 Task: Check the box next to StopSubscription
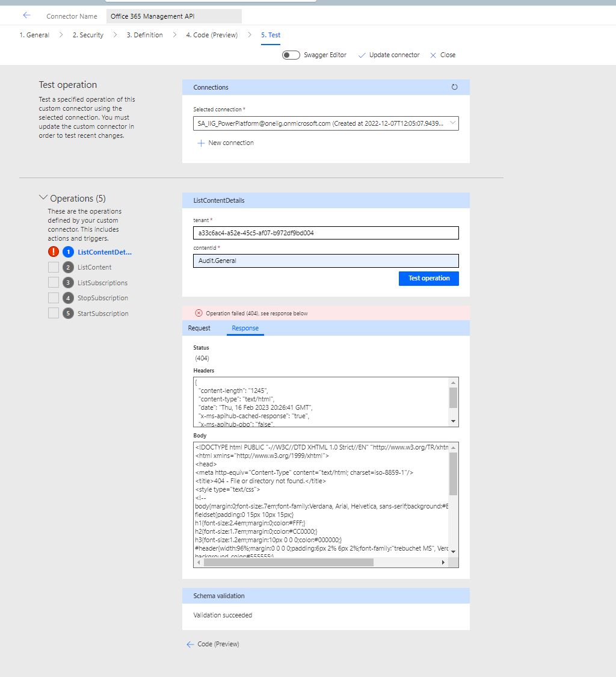(53, 298)
